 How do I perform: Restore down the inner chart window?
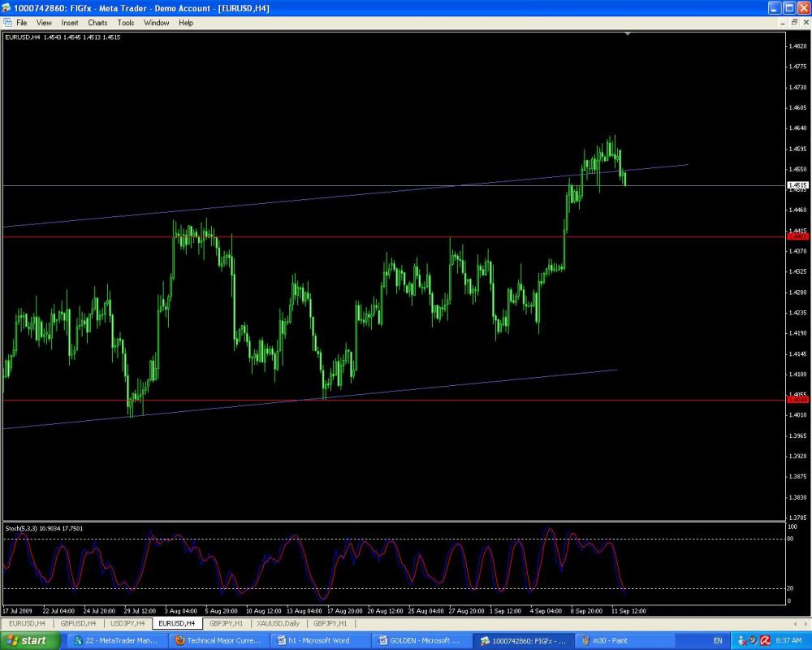pyautogui.click(x=794, y=23)
